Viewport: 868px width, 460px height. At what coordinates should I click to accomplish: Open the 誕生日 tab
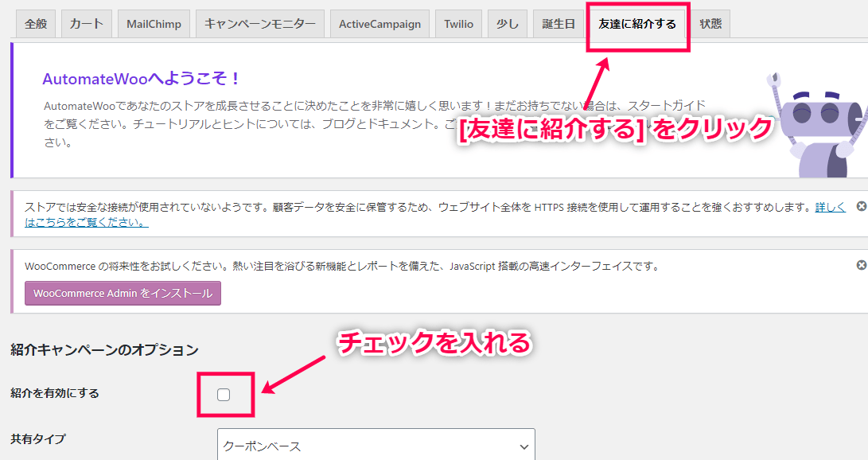[x=559, y=24]
